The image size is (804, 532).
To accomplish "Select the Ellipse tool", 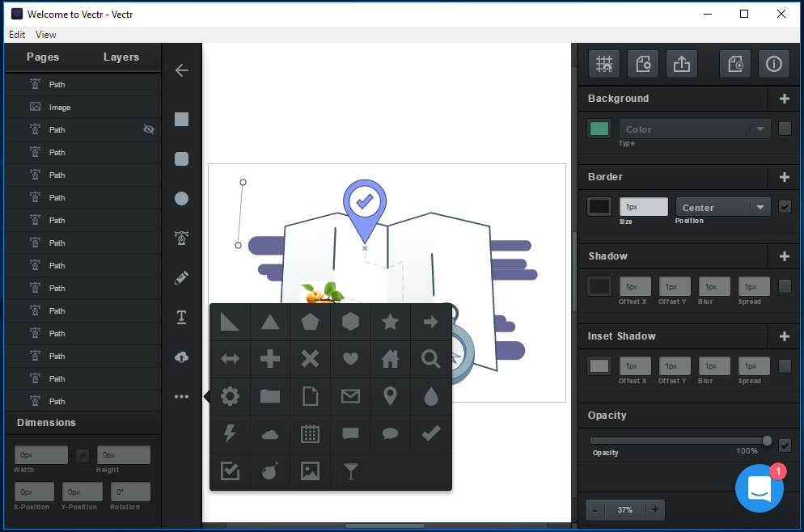I will [181, 198].
